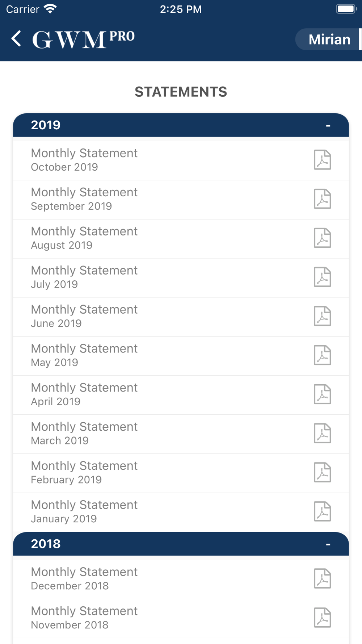Viewport: 362px width, 644px height.
Task: Open Monthly Statement January 2019 entry
Action: coord(181,512)
